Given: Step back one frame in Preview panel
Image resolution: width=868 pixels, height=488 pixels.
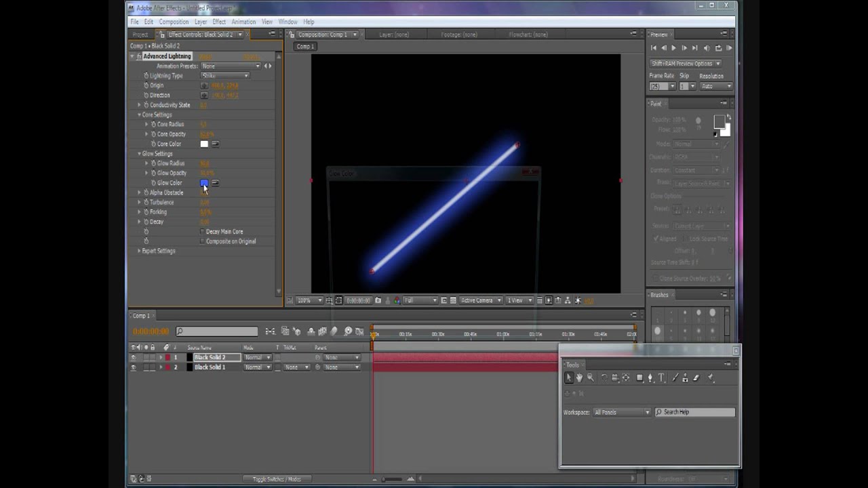Looking at the screenshot, I should point(664,48).
